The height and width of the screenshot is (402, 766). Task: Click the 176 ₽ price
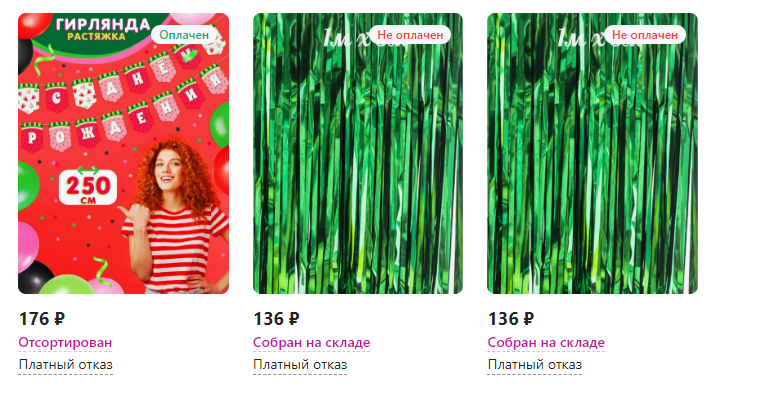tap(42, 319)
